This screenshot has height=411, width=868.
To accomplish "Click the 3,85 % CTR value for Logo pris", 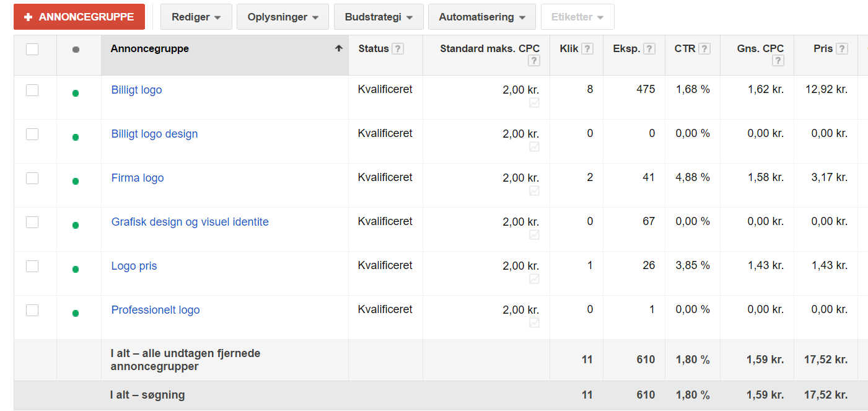I will 692,265.
